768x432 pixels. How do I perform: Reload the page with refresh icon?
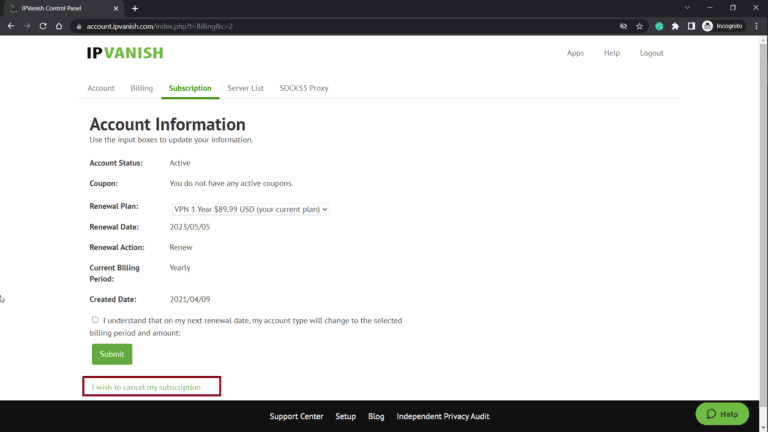pos(43,26)
